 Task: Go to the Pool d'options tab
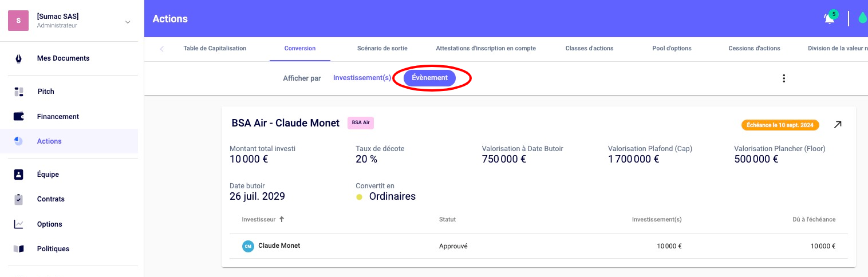(672, 49)
